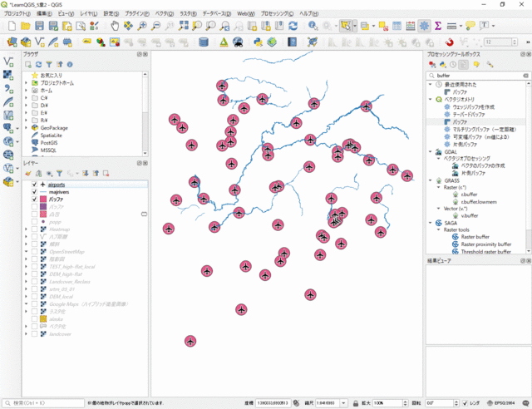Screen dimensions: 532x409
Task: Collapse the SAGA group in toolbox
Action: click(x=431, y=223)
